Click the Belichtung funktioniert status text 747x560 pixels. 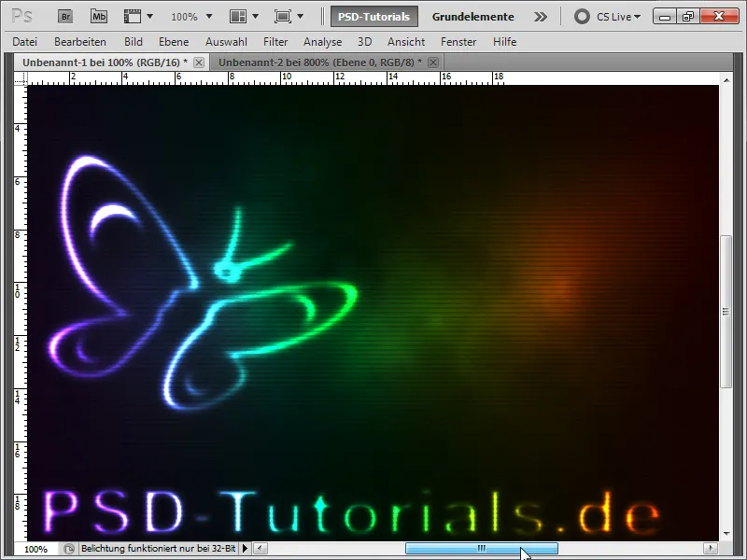click(158, 549)
